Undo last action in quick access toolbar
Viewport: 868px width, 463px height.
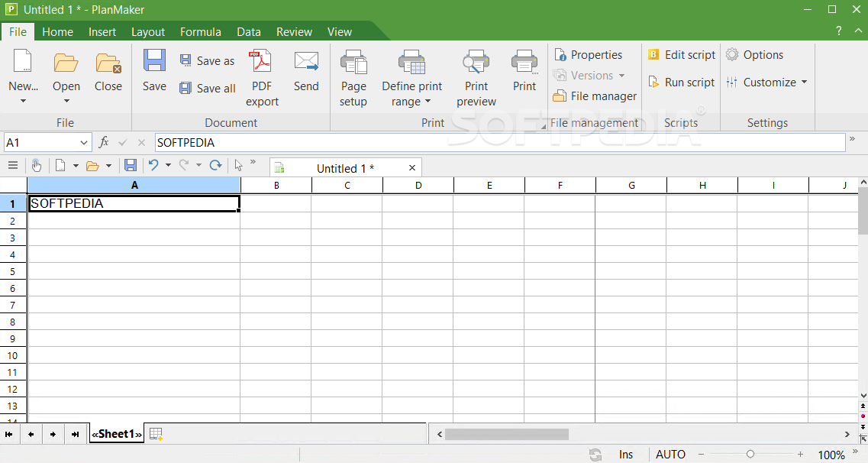tap(154, 165)
